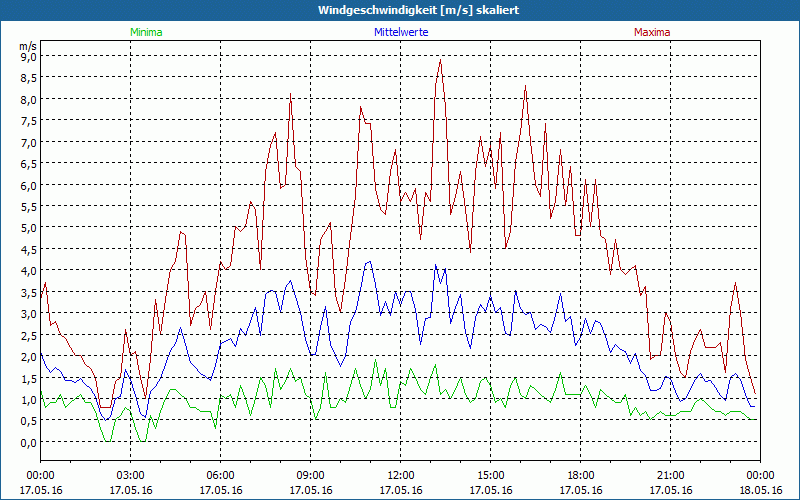This screenshot has height=500, width=800.
Task: Click the 21:00 time axis label
Action: click(670, 476)
